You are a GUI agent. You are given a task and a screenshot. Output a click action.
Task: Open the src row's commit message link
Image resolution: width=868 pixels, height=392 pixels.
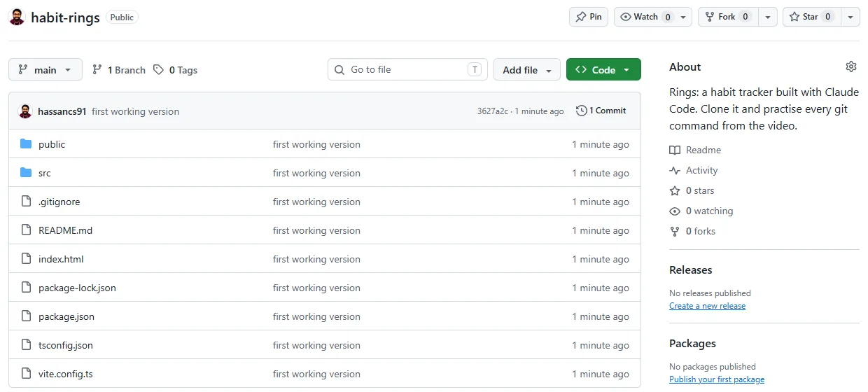coord(316,173)
